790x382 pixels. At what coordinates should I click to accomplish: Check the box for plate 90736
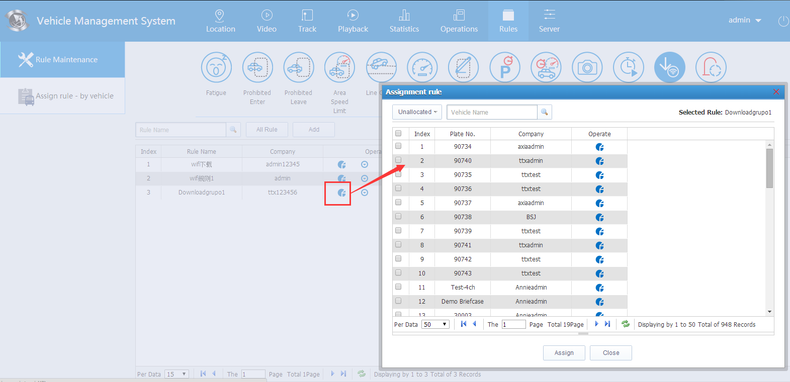click(x=399, y=188)
